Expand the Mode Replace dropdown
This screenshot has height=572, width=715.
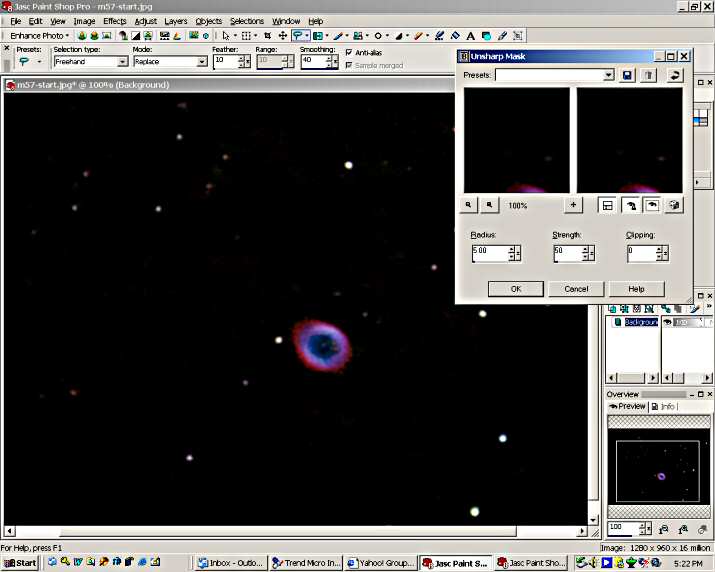coord(202,62)
